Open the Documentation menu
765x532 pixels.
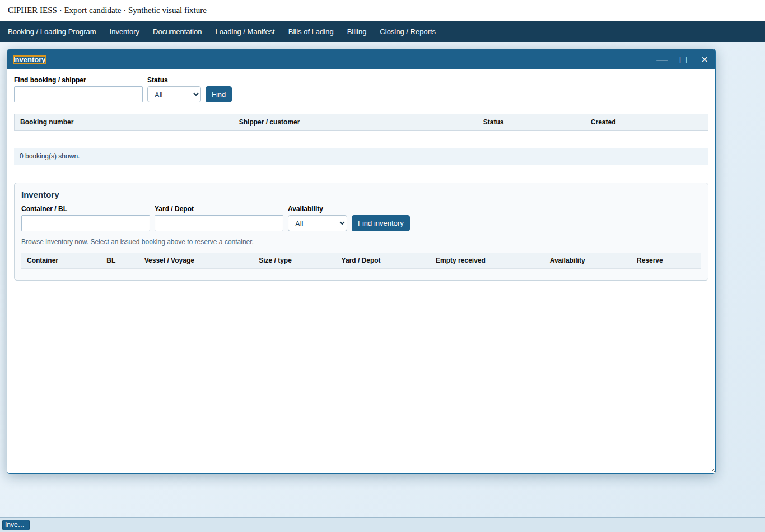178,32
